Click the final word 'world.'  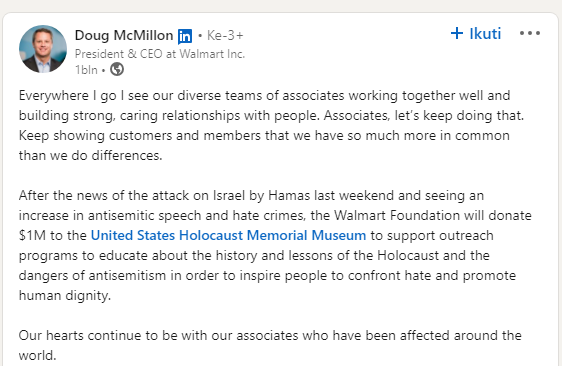click(x=37, y=356)
